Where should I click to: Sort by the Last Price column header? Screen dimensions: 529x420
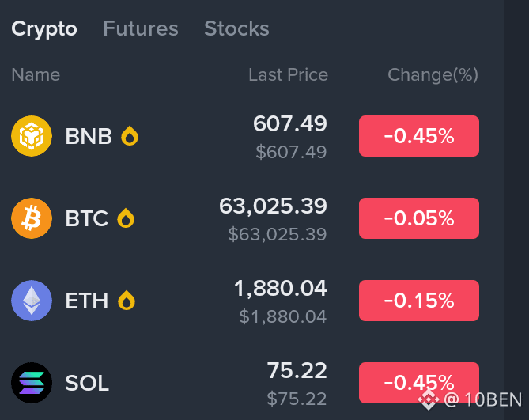[288, 74]
